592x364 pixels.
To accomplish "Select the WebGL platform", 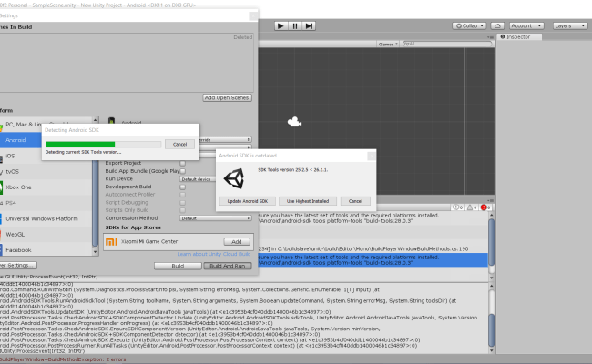I will click(46, 234).
